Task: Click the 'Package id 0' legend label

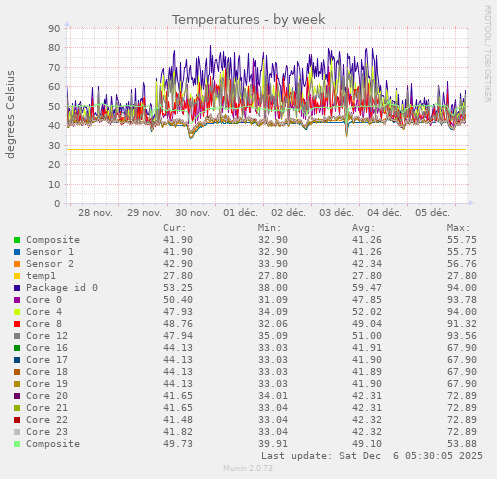Action: tap(62, 288)
